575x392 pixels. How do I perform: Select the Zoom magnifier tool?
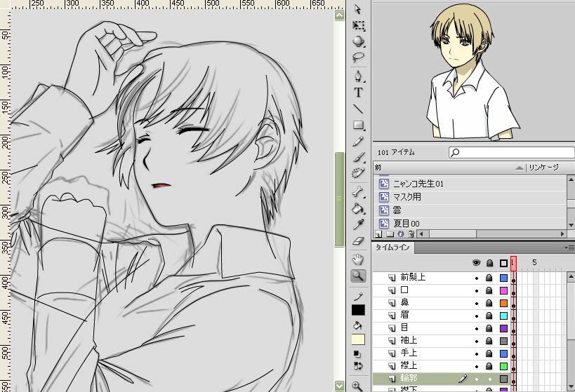tap(358, 276)
